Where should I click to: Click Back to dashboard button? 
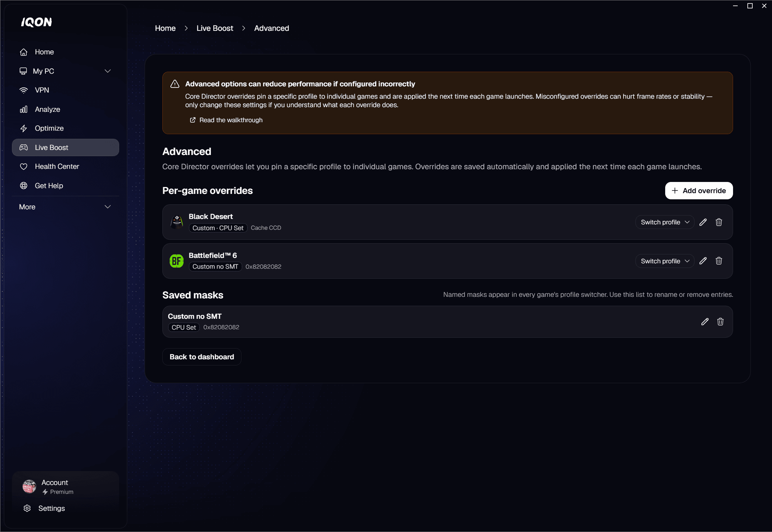(202, 357)
